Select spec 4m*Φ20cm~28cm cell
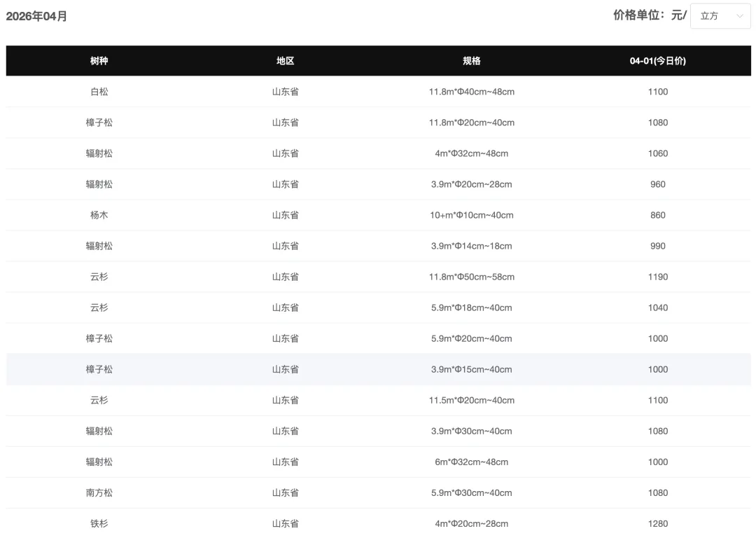Screen dimensions: 756x538 [x=472, y=524]
